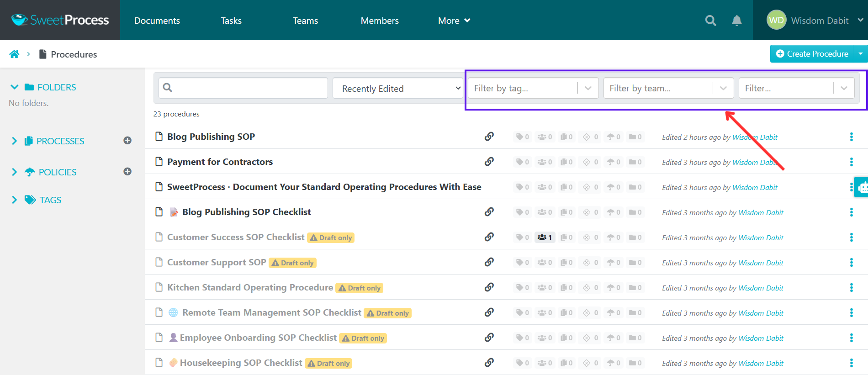Click the Create Procedure button
Image resolution: width=868 pixels, height=375 pixels.
[812, 54]
